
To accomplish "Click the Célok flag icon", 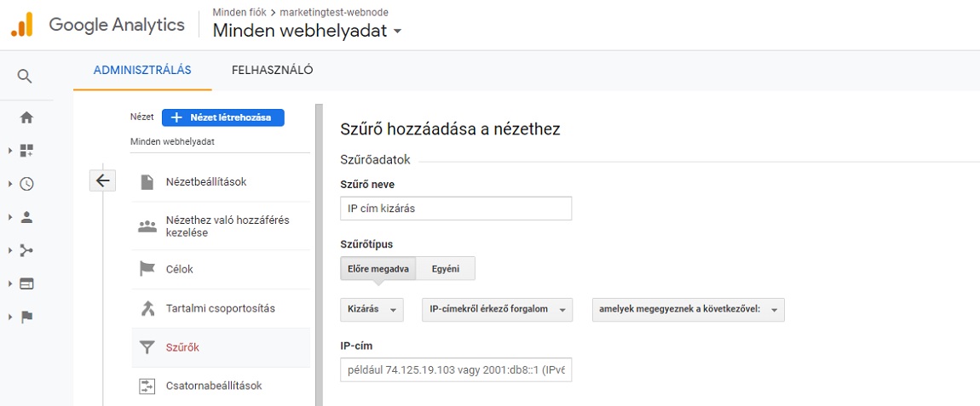I will [x=147, y=269].
